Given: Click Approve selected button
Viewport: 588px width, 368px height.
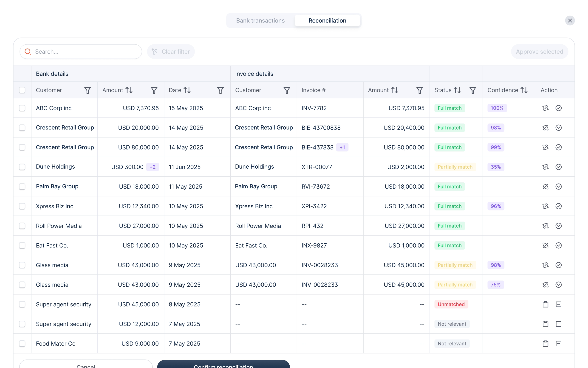Looking at the screenshot, I should point(539,52).
